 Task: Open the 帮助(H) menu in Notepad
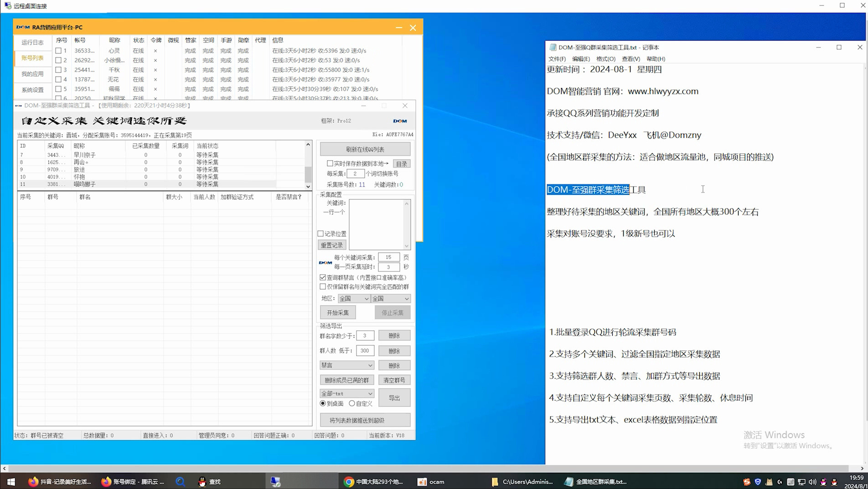(656, 59)
